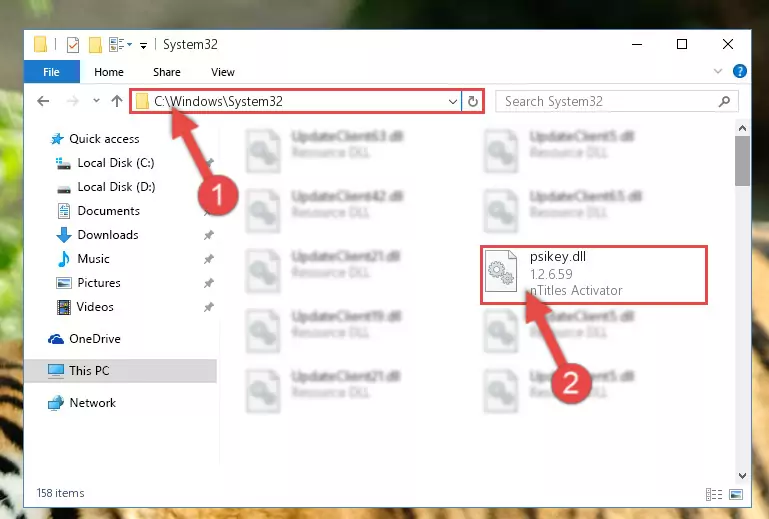Screen dimensions: 769x519
Task: Go back with the Back arrow
Action: [43, 101]
